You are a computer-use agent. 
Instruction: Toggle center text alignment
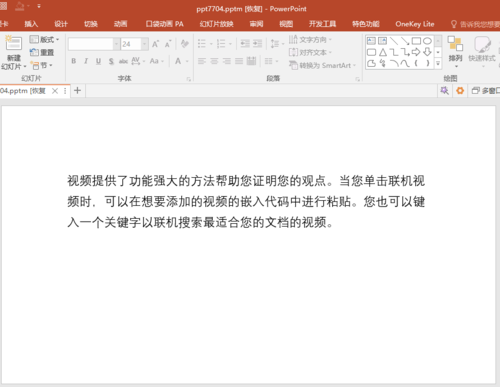point(214,61)
